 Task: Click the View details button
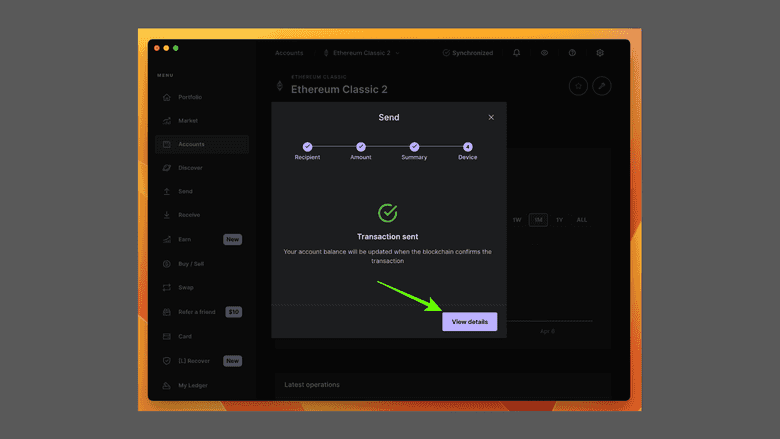click(469, 322)
